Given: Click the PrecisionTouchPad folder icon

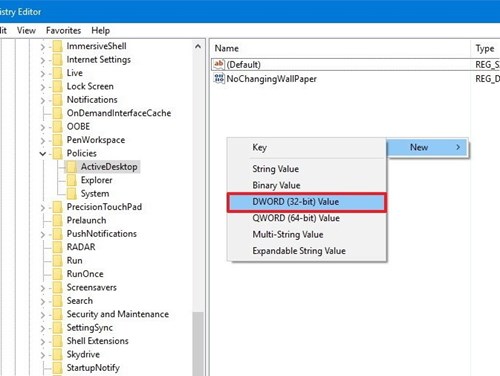Looking at the screenshot, I should pyautogui.click(x=58, y=207).
